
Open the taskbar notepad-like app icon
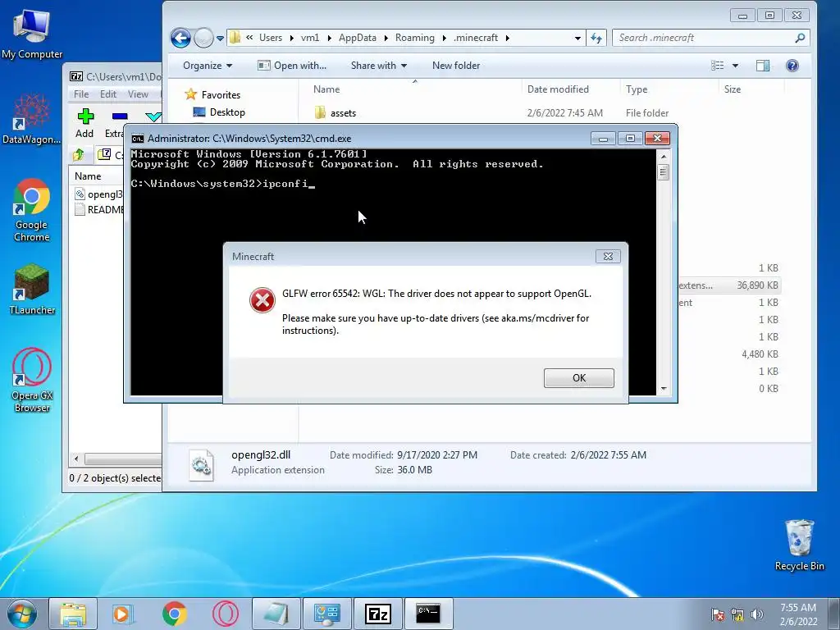click(x=276, y=614)
